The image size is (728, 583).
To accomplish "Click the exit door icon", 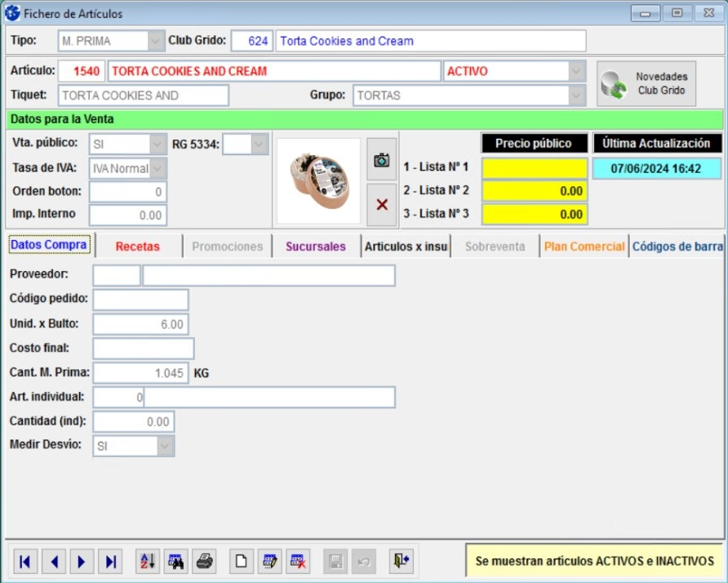I will 401,561.
